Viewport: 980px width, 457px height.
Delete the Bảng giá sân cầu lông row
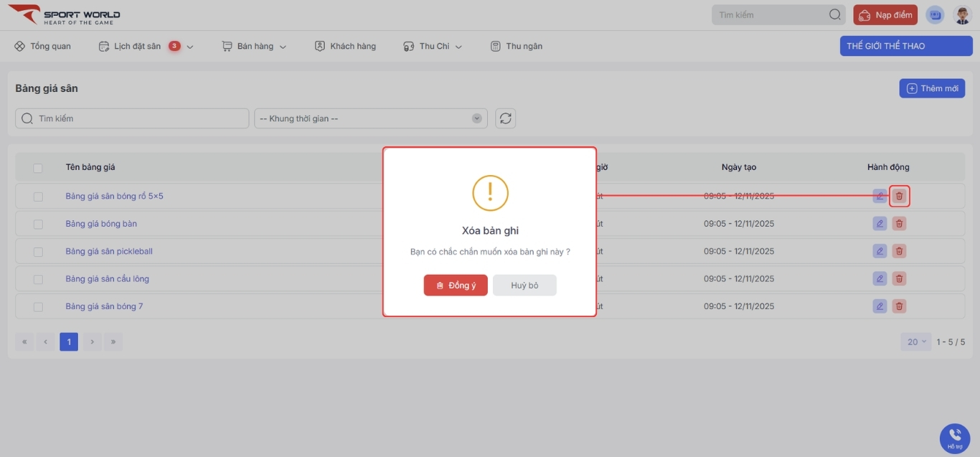899,279
